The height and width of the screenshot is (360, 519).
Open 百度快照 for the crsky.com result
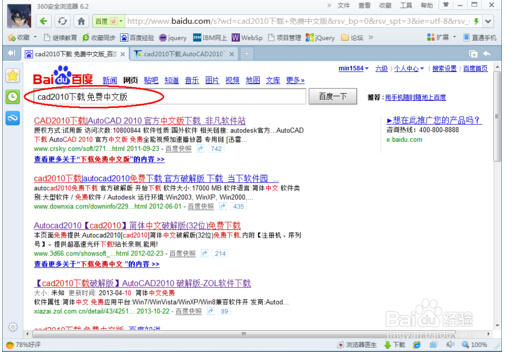click(x=178, y=149)
